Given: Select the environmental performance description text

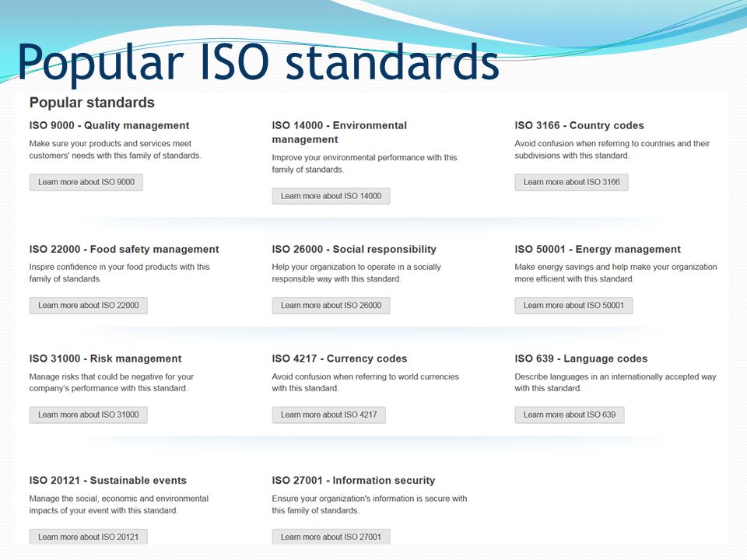Looking at the screenshot, I should pyautogui.click(x=364, y=163).
